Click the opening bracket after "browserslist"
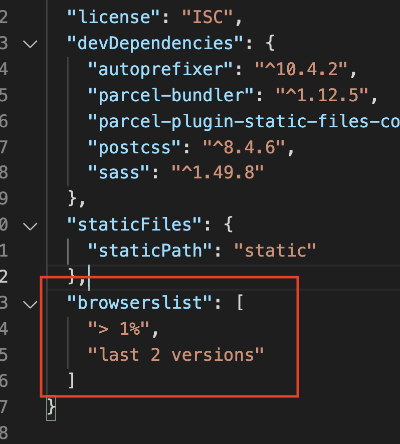Image resolution: width=400 pixels, height=444 pixels. pos(240,303)
